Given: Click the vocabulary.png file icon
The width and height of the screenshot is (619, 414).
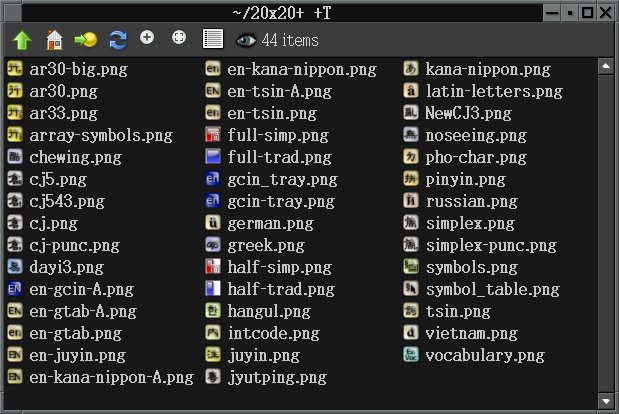Looking at the screenshot, I should coord(410,355).
